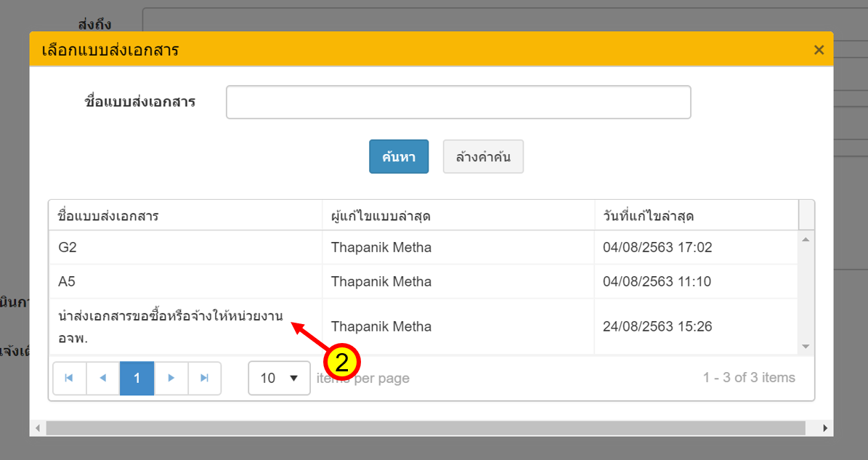
Task: Click the horizontal scrollbar's left arrow
Action: 38,429
